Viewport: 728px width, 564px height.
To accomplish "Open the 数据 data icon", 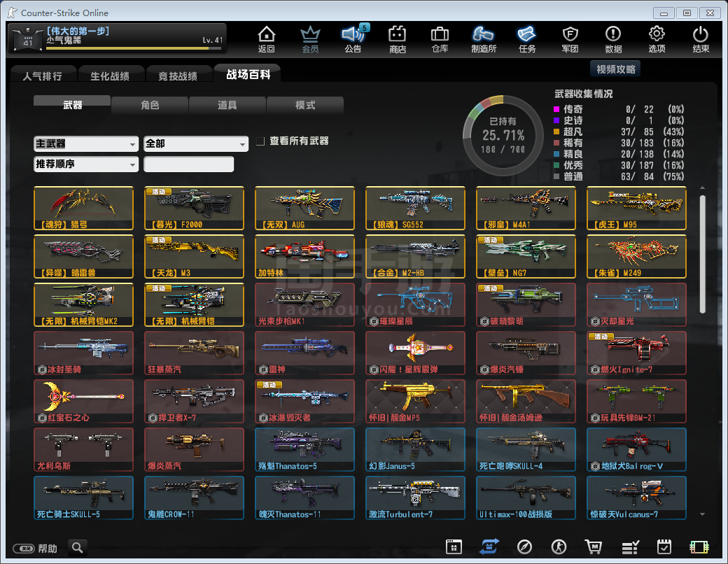I will (613, 39).
